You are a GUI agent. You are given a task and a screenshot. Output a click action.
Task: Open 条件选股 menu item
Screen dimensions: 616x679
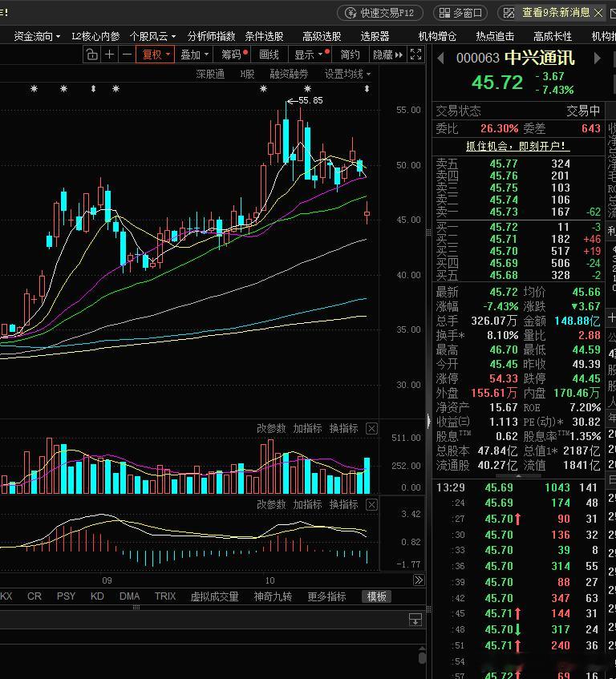pos(264,36)
